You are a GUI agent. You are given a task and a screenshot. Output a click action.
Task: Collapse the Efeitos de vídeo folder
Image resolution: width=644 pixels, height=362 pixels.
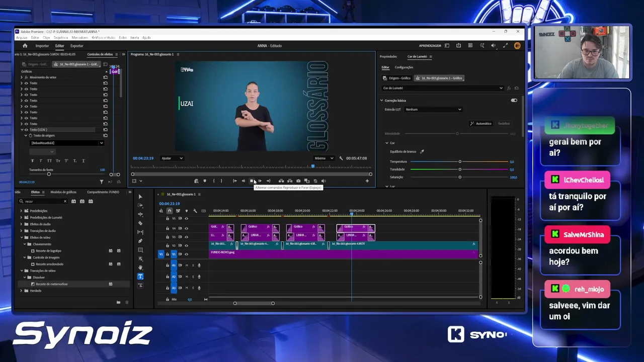coord(21,237)
